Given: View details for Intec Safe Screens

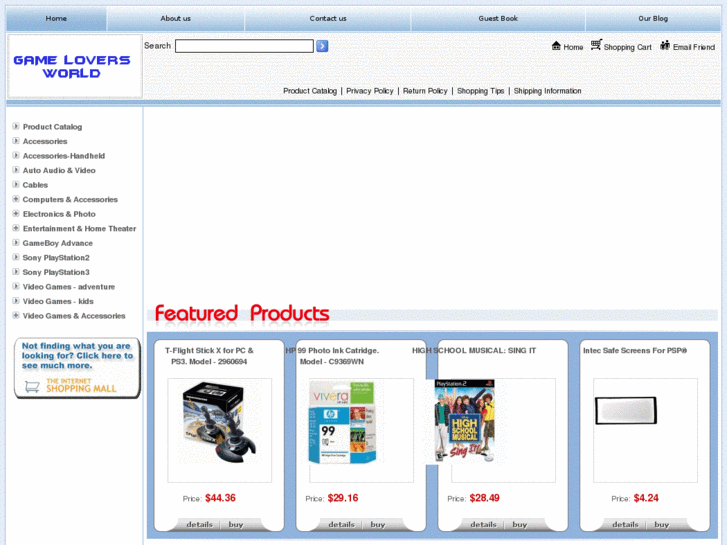Looking at the screenshot, I should click(625, 525).
